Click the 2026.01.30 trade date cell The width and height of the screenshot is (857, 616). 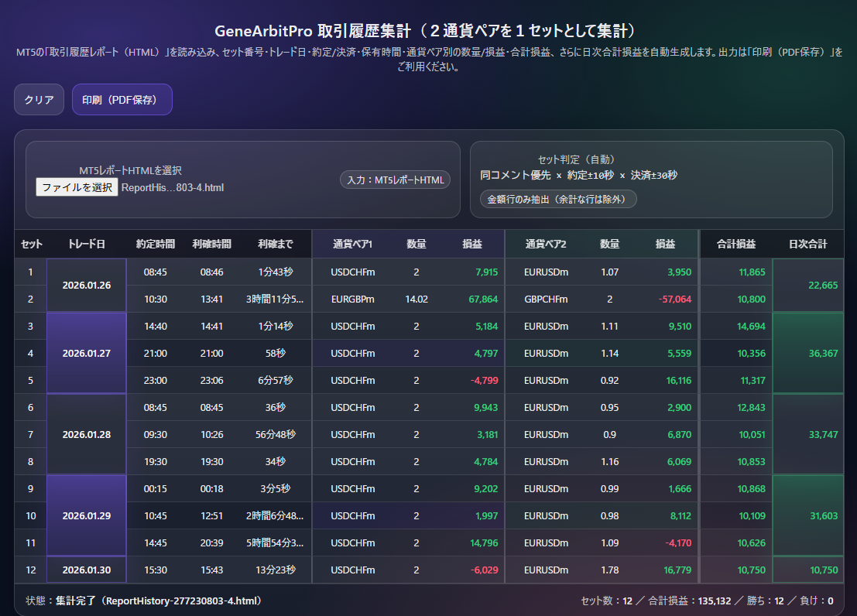point(87,570)
